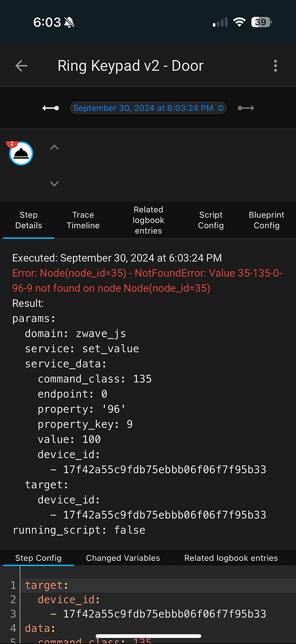Screen dimensions: 296x644
Task: Tap the Wi-Fi status icon
Action: [x=239, y=22]
